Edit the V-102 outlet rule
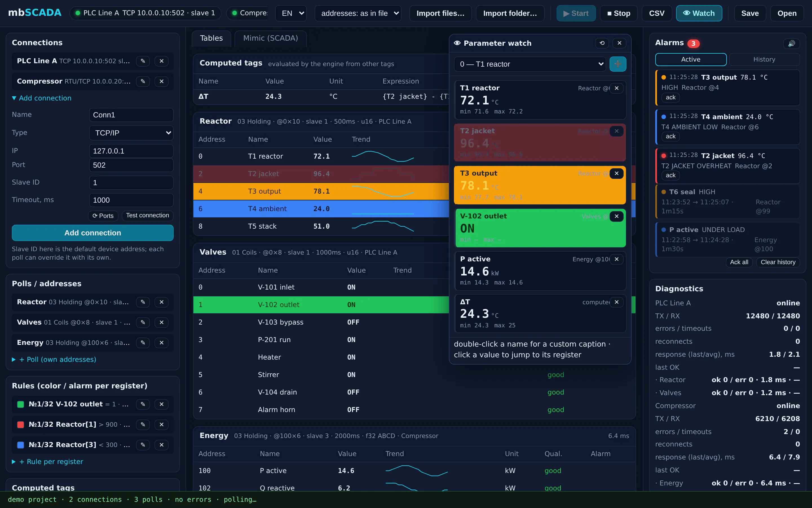The height and width of the screenshot is (508, 812). 143,404
